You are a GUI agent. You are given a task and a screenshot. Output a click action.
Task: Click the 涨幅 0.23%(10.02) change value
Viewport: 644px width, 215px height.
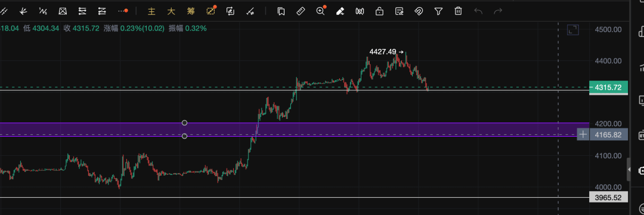pyautogui.click(x=134, y=28)
